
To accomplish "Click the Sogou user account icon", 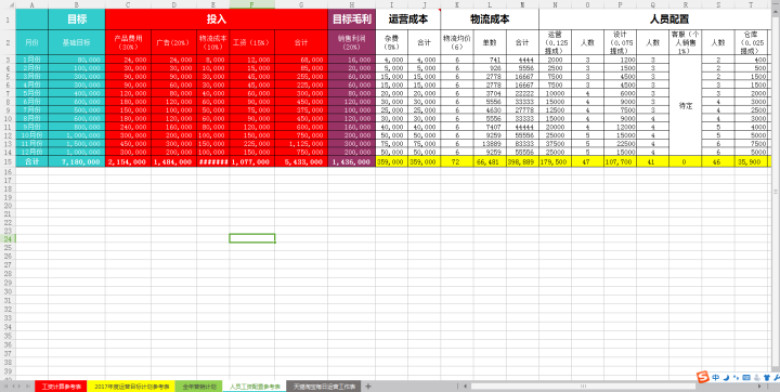I will 757,378.
